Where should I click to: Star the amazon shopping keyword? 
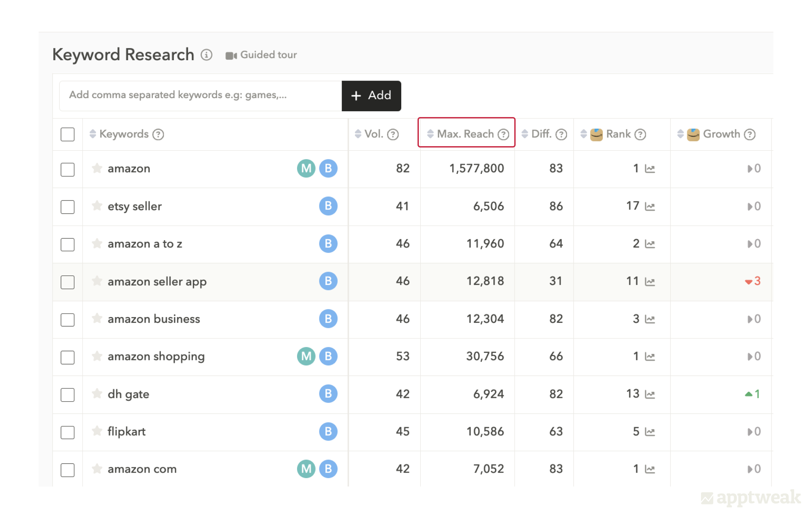pyautogui.click(x=97, y=356)
